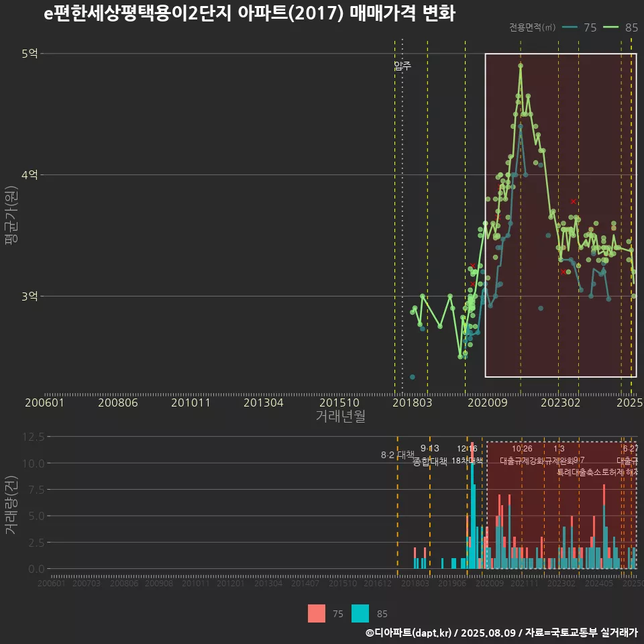This screenshot has height=644, width=644.
Task: Click the 202009 x-axis tick on price chart
Action: (x=488, y=402)
